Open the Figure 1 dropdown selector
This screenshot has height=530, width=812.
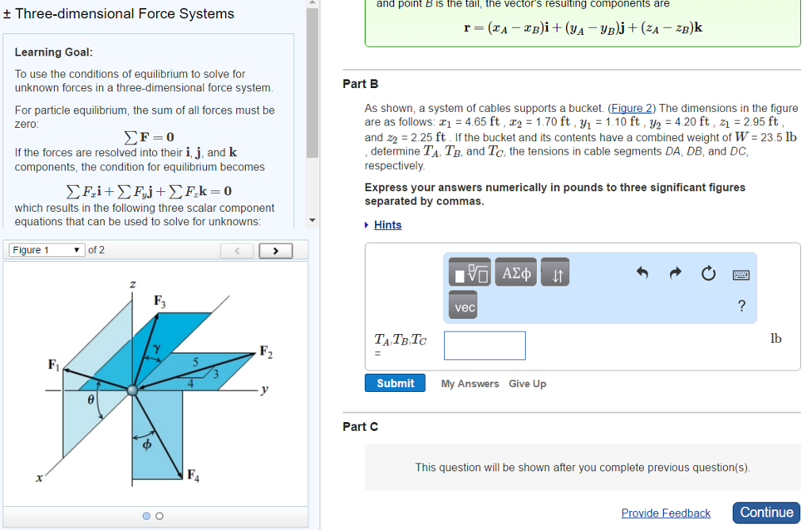(x=44, y=248)
